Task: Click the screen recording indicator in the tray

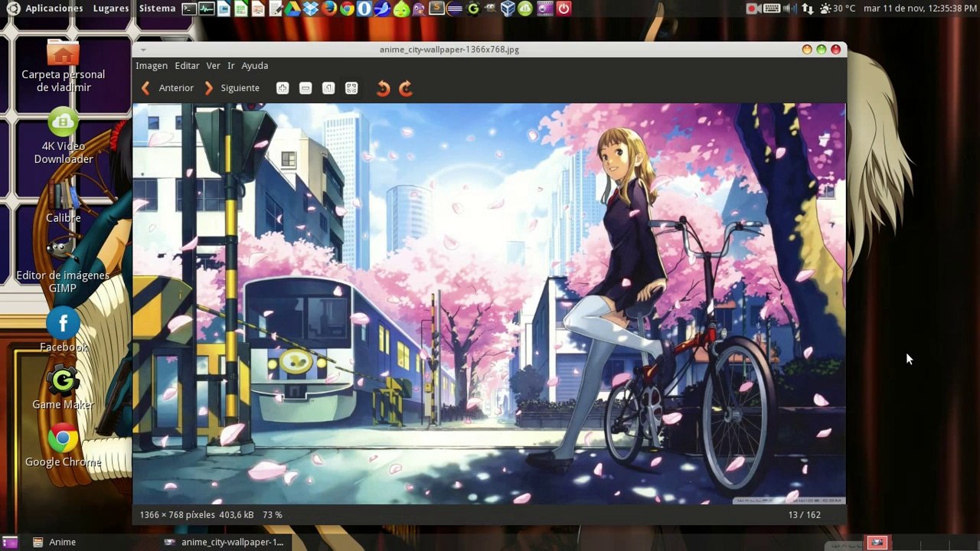Action: [753, 8]
